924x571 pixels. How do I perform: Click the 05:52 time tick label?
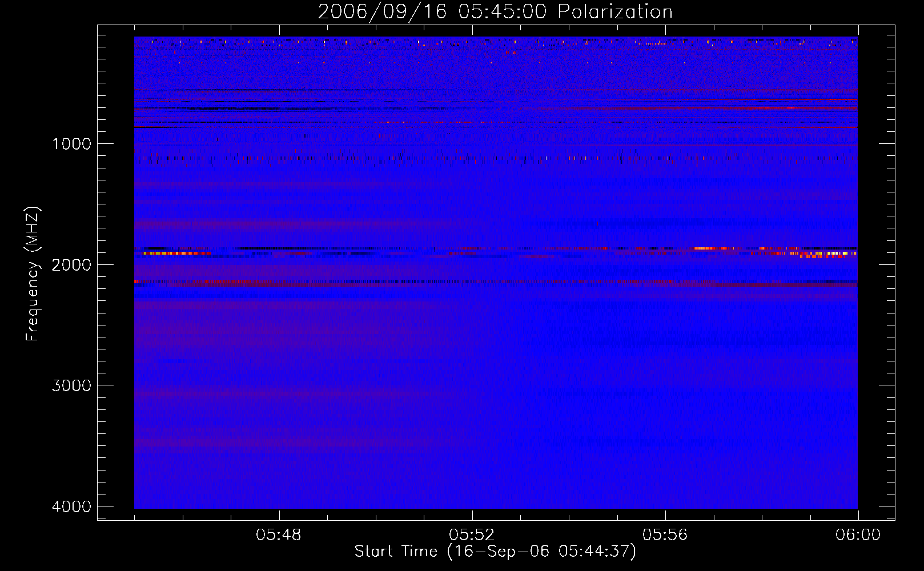[472, 535]
